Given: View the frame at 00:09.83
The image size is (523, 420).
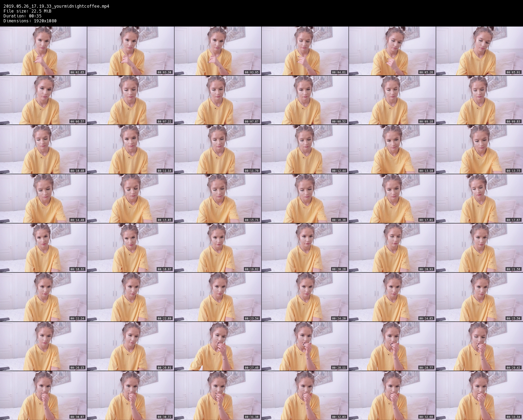Looking at the screenshot, I should (x=479, y=100).
